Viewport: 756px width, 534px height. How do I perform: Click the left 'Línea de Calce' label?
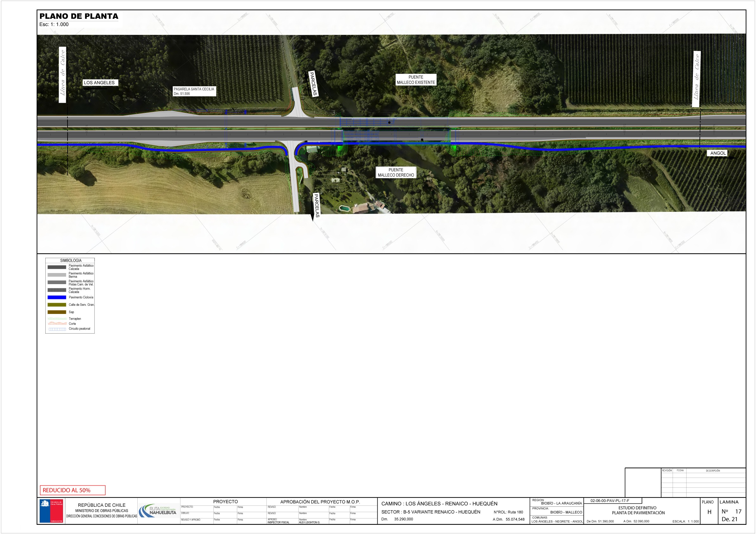point(62,75)
